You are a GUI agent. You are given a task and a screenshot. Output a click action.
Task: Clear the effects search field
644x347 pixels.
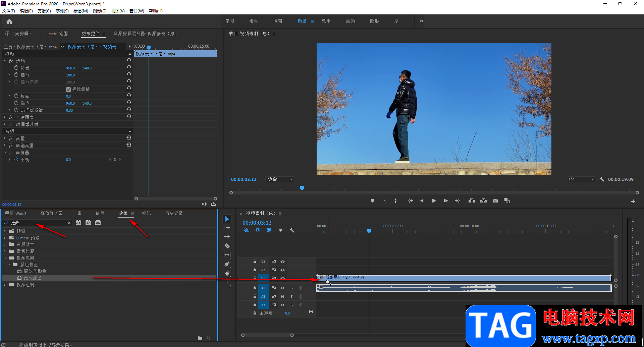[69, 223]
